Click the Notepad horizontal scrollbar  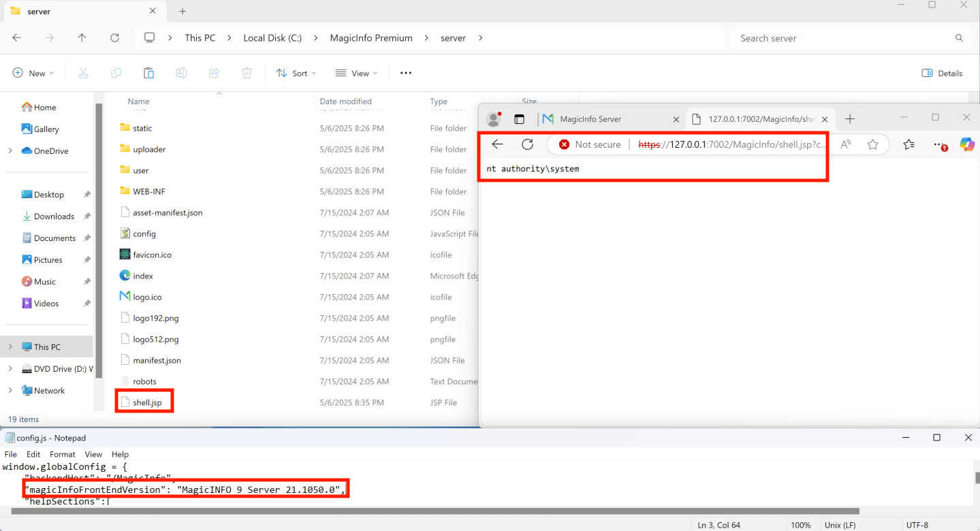pos(435,511)
